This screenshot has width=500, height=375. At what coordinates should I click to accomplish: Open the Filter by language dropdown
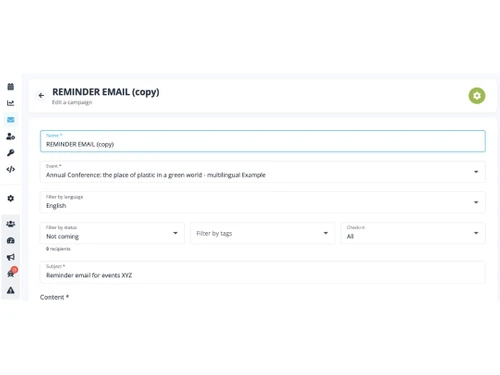(x=263, y=202)
